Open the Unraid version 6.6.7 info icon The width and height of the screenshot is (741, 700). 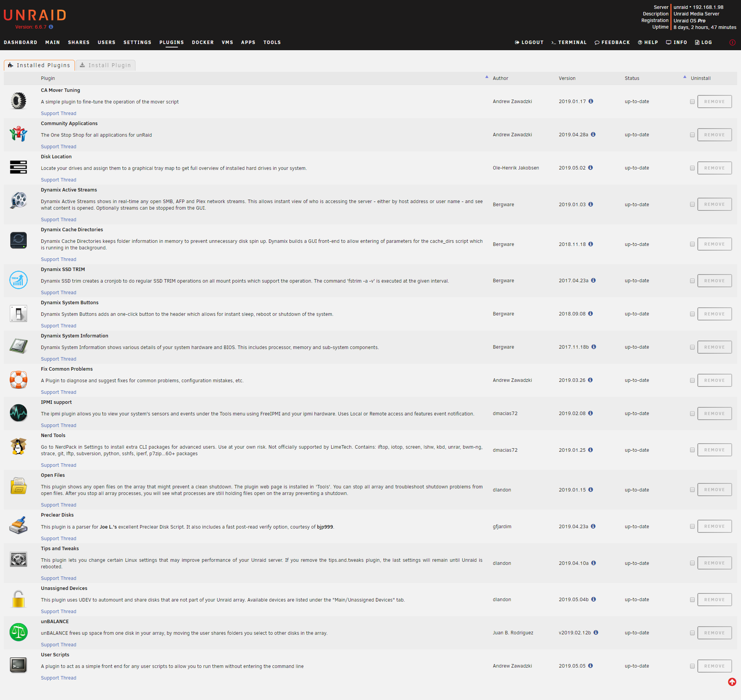point(51,27)
